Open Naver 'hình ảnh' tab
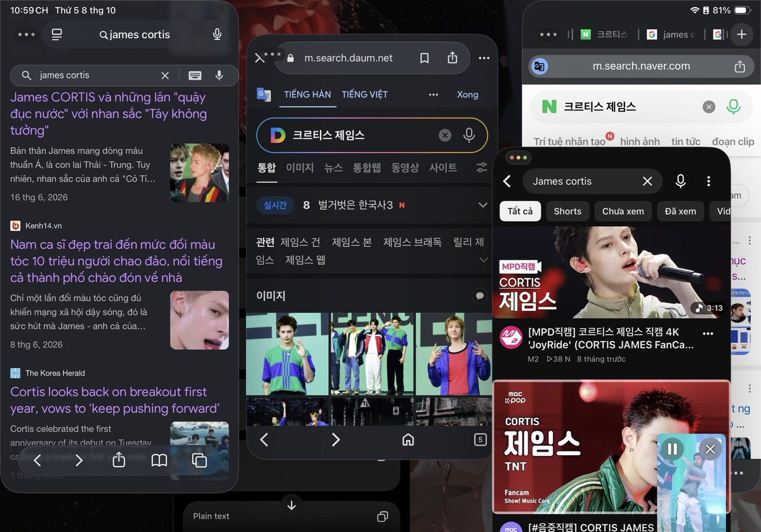This screenshot has height=532, width=761. (x=640, y=141)
